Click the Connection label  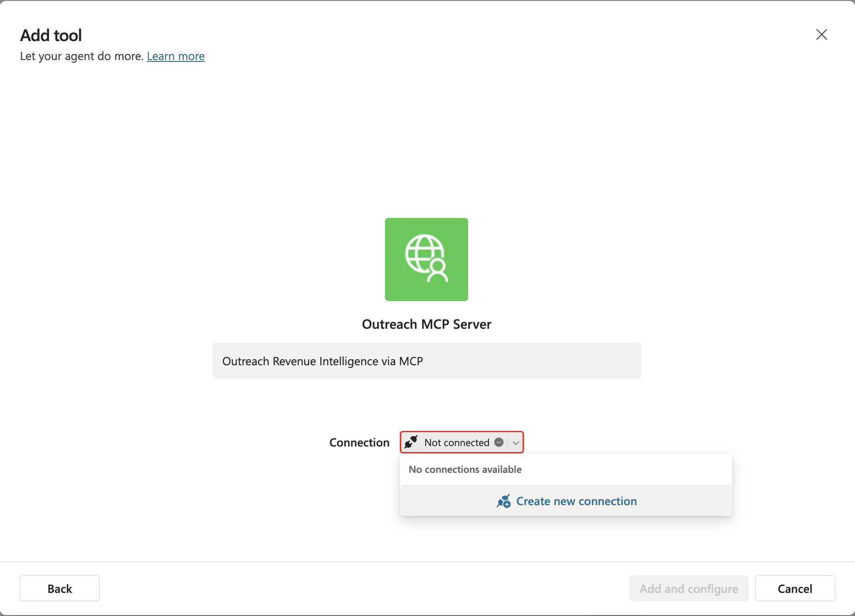click(360, 442)
